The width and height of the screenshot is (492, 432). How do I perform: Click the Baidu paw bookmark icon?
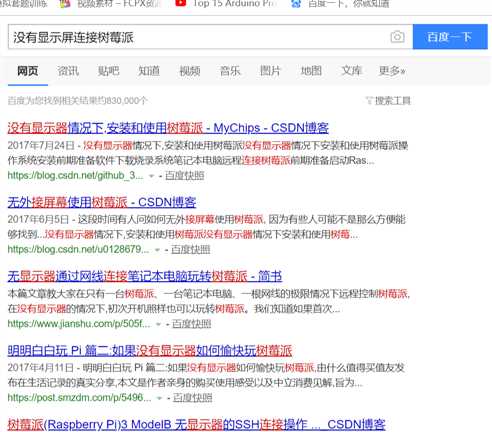coord(296,3)
